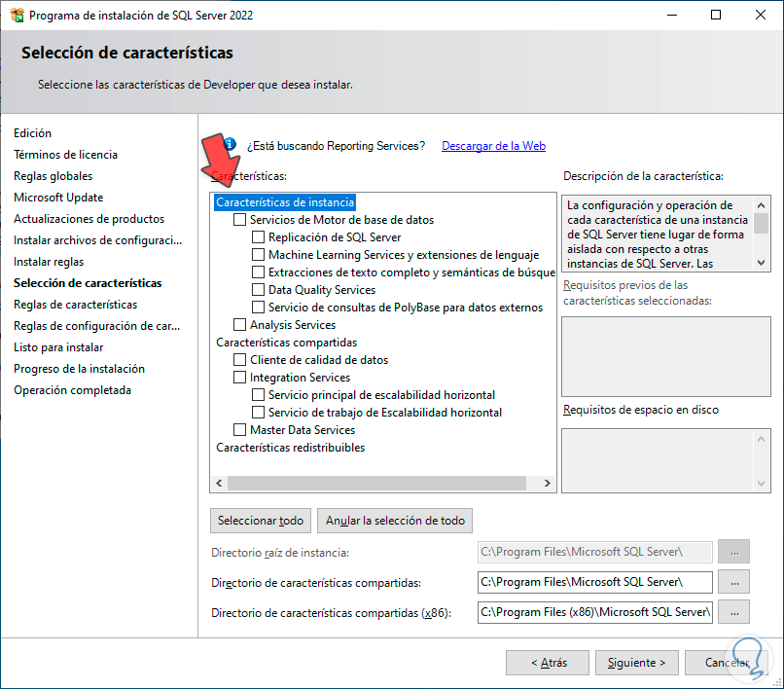Image resolution: width=784 pixels, height=689 pixels.
Task: Browse for Directorio de características compartidas folder
Action: click(x=733, y=582)
